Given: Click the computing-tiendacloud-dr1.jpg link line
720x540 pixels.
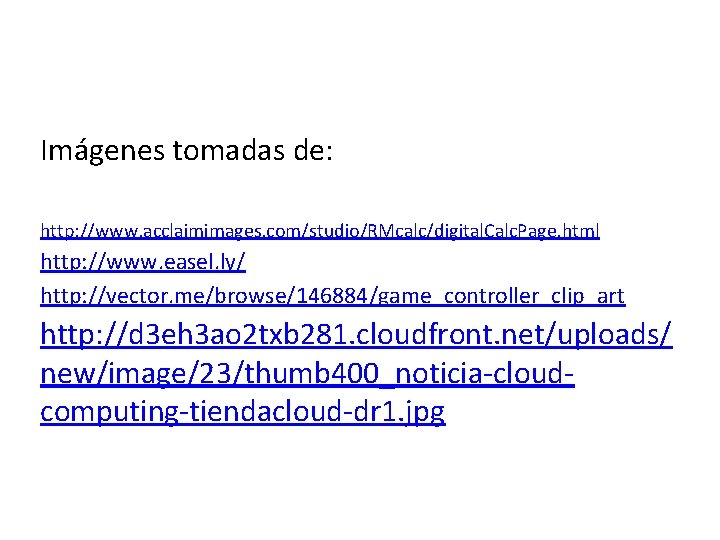Looking at the screenshot, I should [x=243, y=412].
